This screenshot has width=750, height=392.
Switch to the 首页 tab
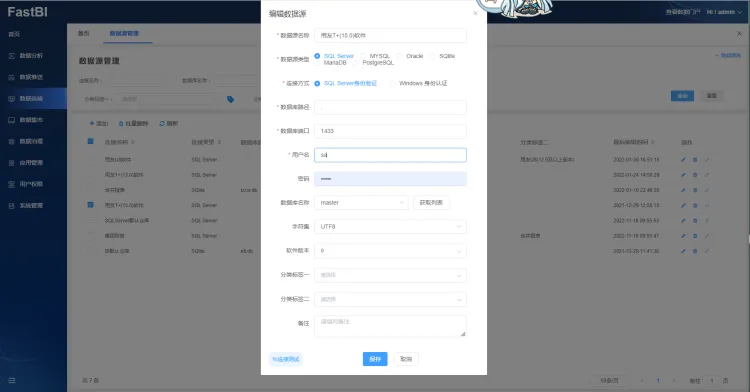point(84,33)
